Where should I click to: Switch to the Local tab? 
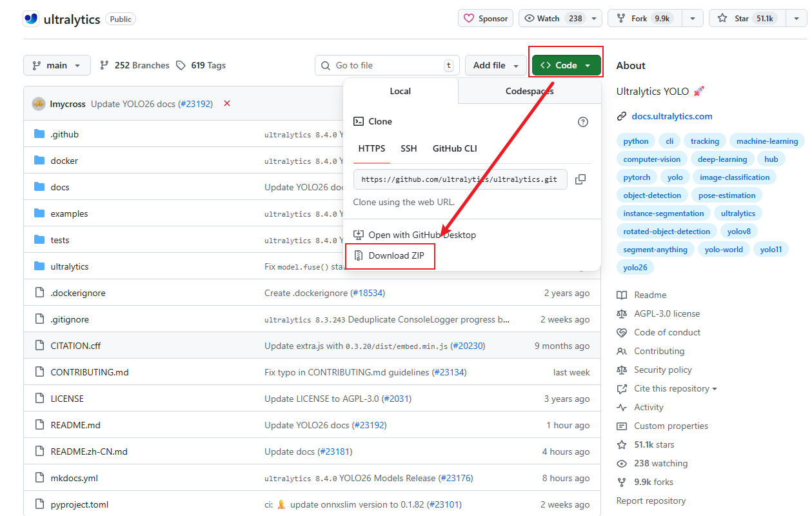point(401,91)
